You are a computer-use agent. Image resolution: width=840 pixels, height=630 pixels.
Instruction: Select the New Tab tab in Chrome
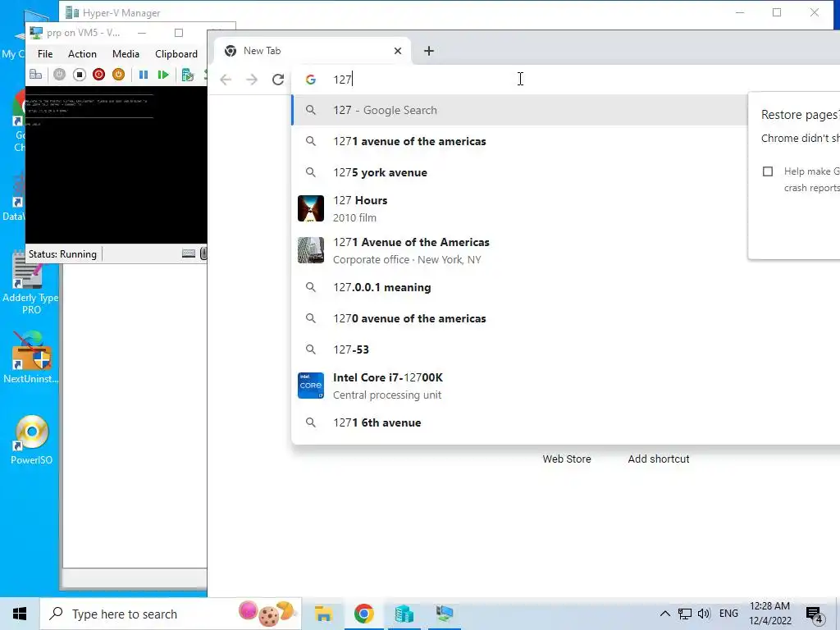[313, 51]
